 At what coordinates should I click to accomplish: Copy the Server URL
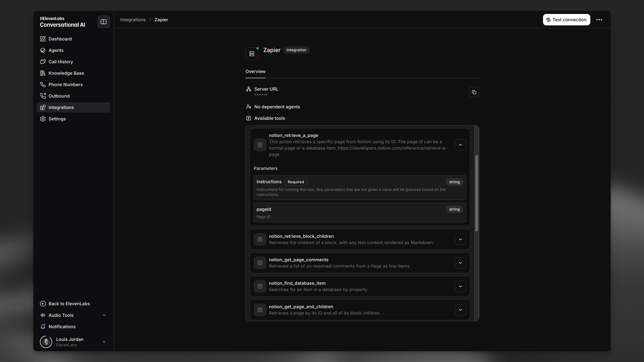[474, 92]
